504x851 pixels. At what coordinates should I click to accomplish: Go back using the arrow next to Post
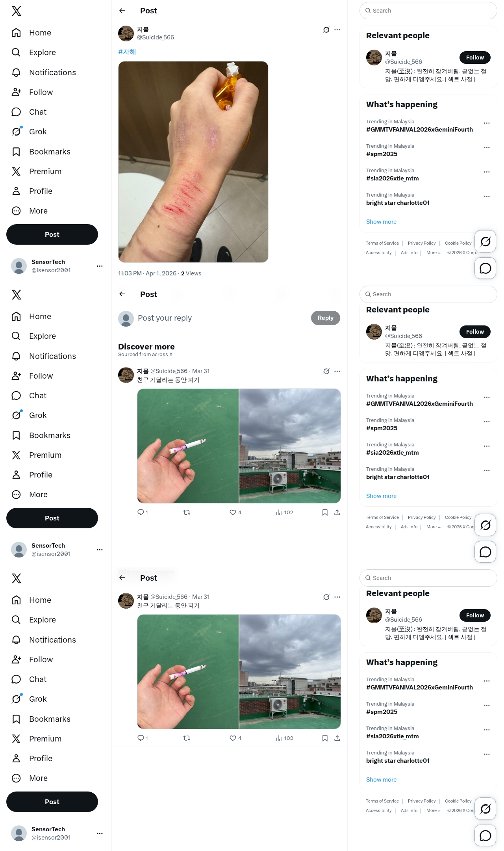pyautogui.click(x=122, y=11)
